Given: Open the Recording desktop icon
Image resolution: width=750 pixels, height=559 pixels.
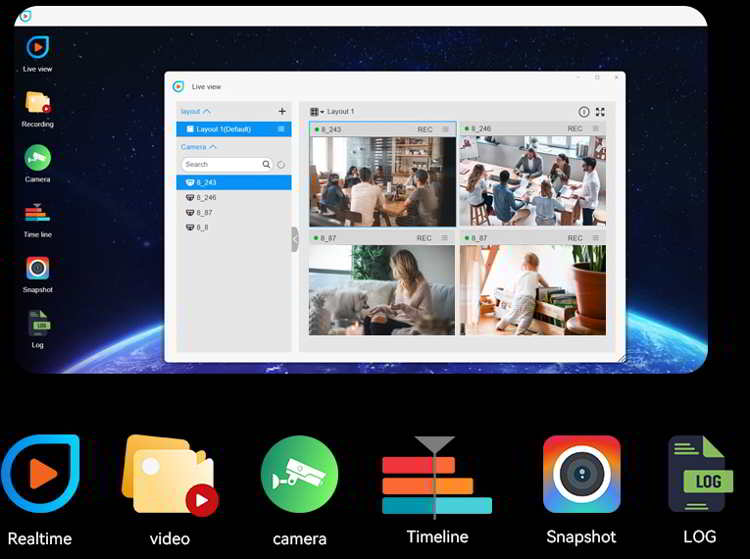Looking at the screenshot, I should [x=37, y=102].
